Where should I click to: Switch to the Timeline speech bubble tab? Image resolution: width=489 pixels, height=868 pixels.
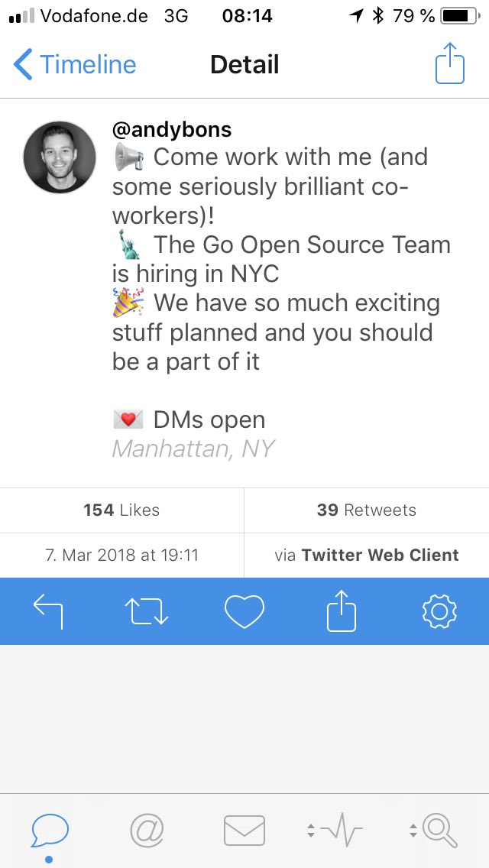pos(50,830)
